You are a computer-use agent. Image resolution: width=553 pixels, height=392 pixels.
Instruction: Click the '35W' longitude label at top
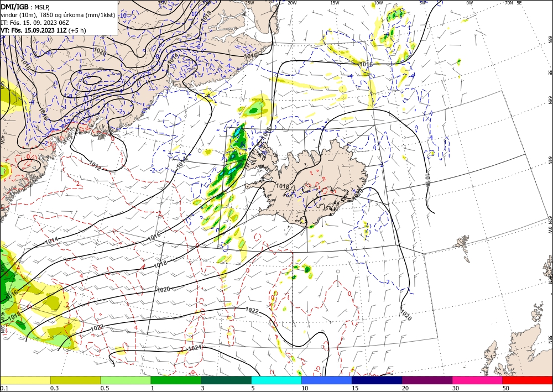point(162,3)
